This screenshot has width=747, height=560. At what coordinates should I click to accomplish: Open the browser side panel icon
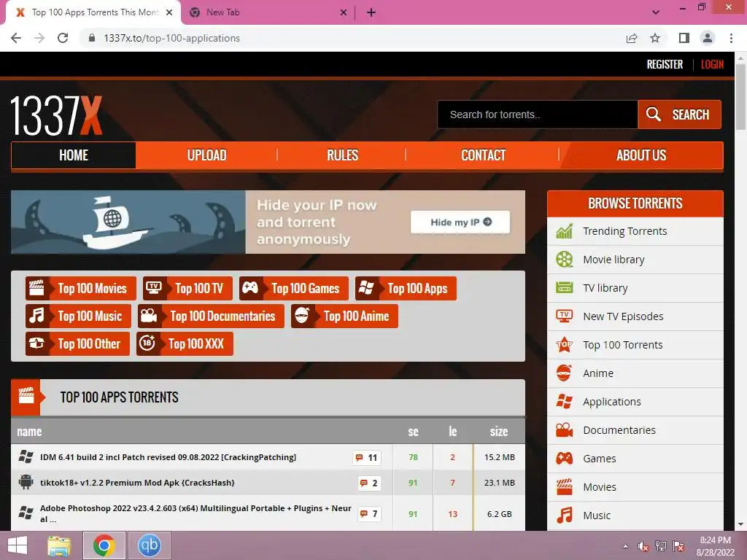pos(684,38)
